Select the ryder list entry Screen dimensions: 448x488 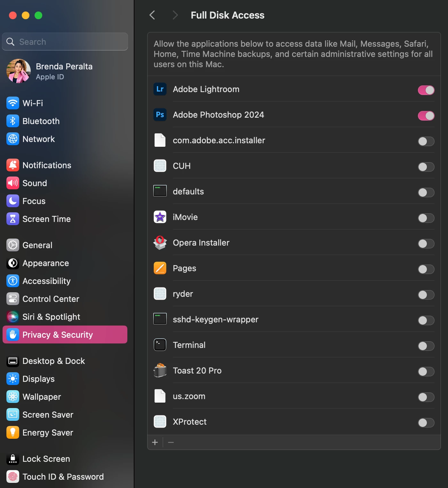[x=294, y=294]
